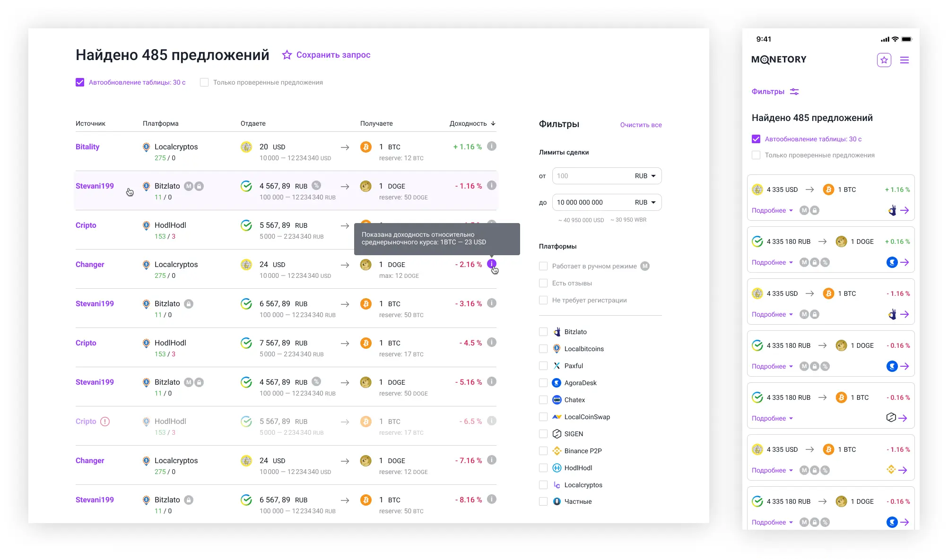The image size is (948, 560).
Task: Expand Подробнее on mobile +1.16% card
Action: pyautogui.click(x=772, y=210)
